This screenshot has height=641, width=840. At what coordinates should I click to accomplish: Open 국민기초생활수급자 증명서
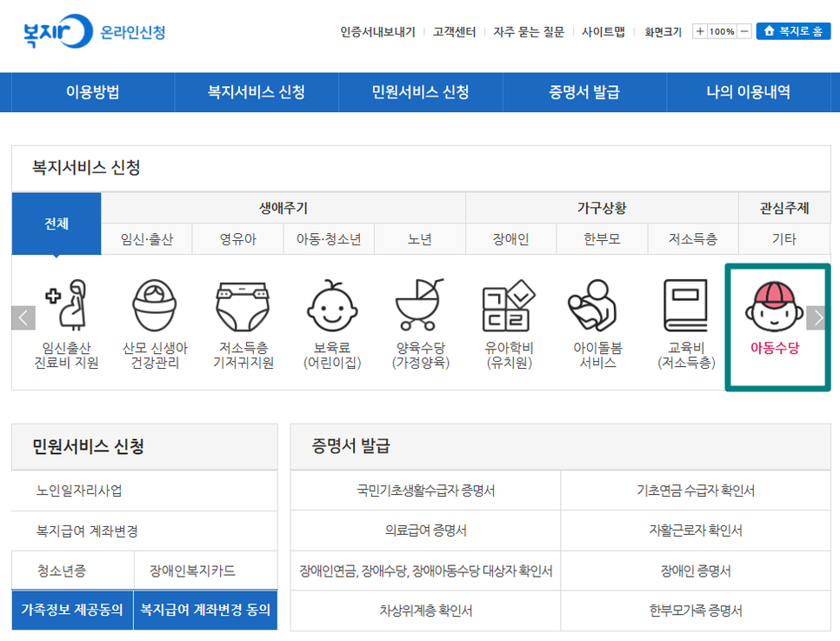[x=426, y=491]
